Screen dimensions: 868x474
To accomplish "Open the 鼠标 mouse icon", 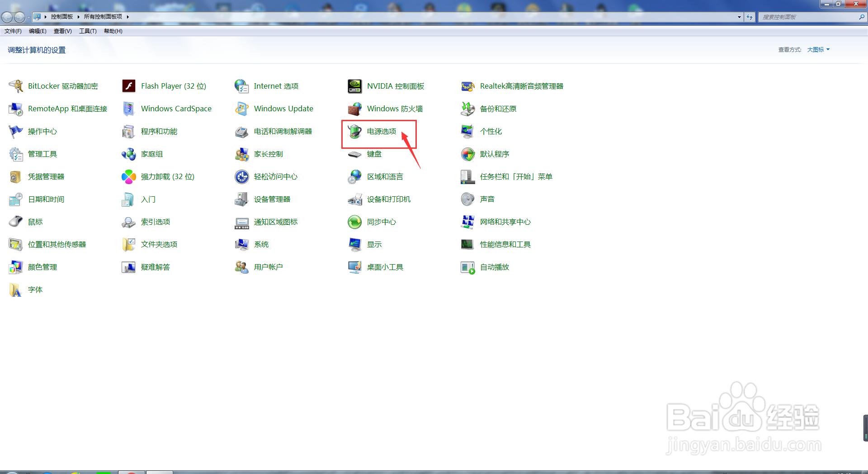I will (x=16, y=222).
